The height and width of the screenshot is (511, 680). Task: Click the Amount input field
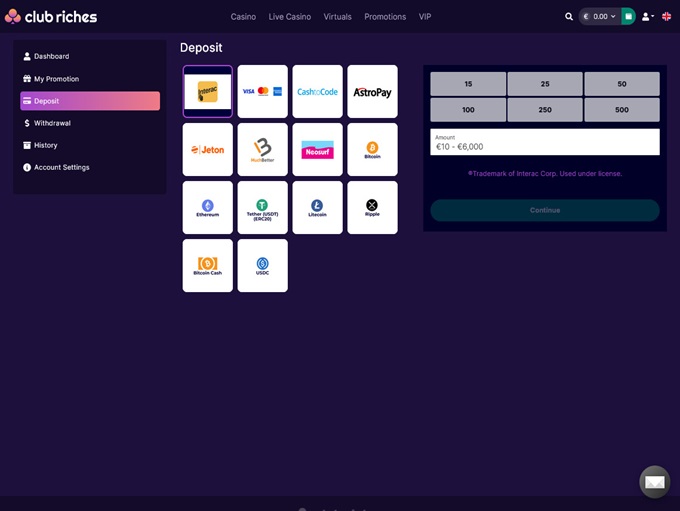(545, 146)
